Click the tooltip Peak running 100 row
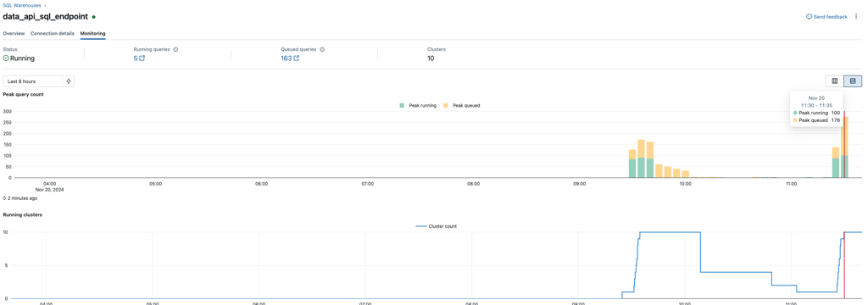868x305 pixels. pos(816,113)
